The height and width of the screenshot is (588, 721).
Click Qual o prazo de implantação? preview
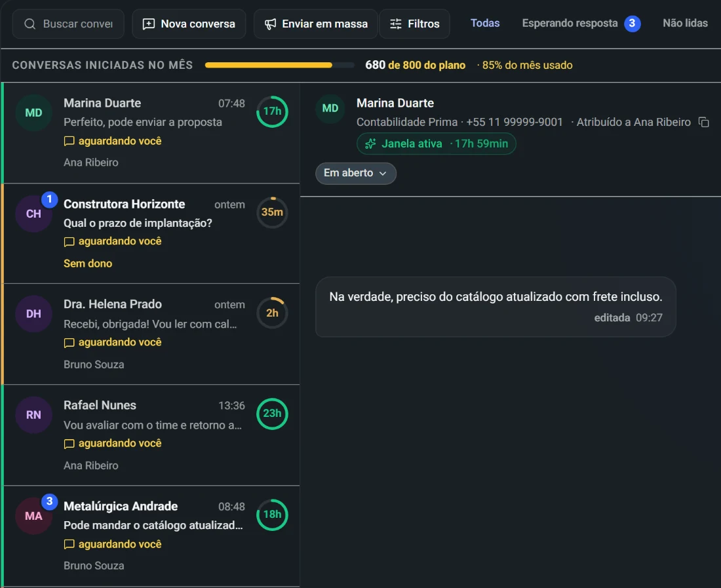[x=138, y=223]
